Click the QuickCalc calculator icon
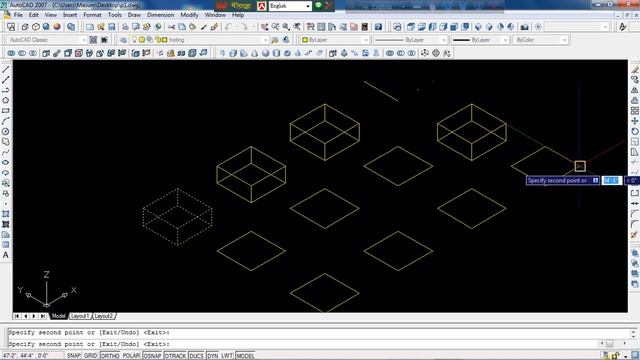Screen dimensions: 640x360 coord(364,27)
